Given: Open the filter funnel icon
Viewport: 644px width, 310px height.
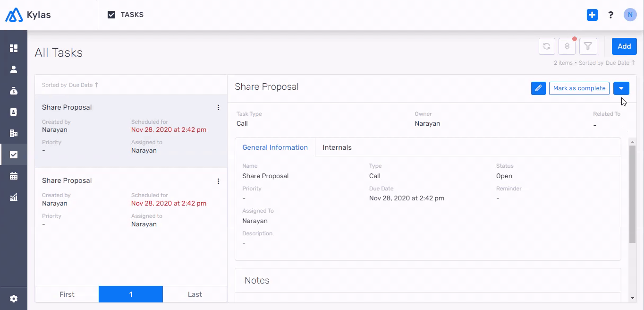Looking at the screenshot, I should (x=588, y=46).
